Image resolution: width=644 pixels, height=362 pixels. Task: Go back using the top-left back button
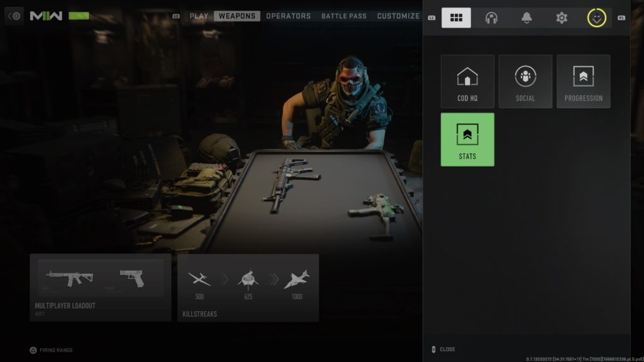click(14, 16)
